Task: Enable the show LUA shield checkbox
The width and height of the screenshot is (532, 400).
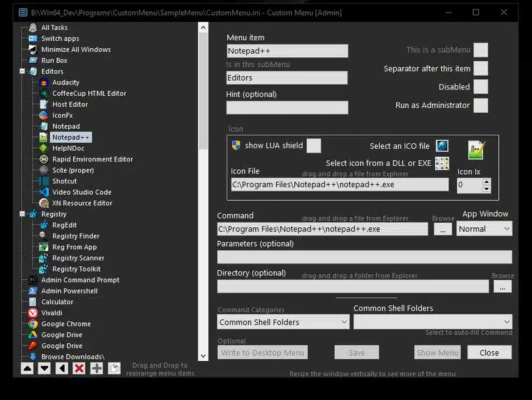Action: [314, 146]
